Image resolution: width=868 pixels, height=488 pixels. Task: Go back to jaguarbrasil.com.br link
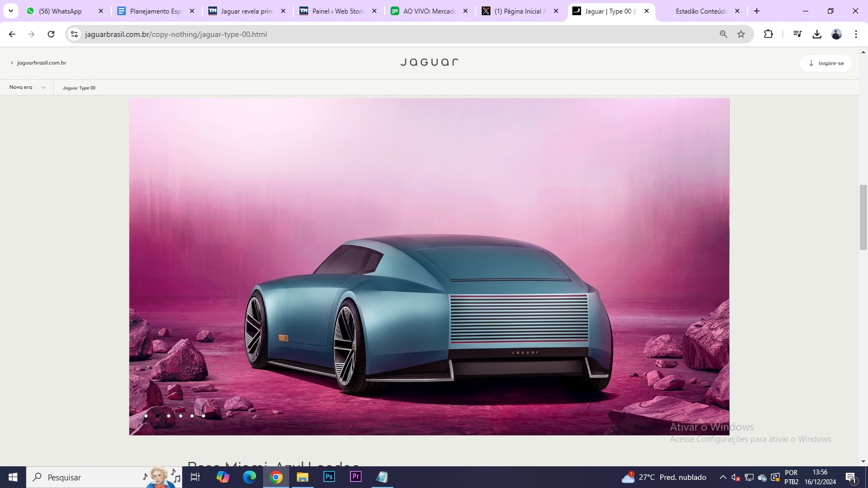(x=39, y=63)
